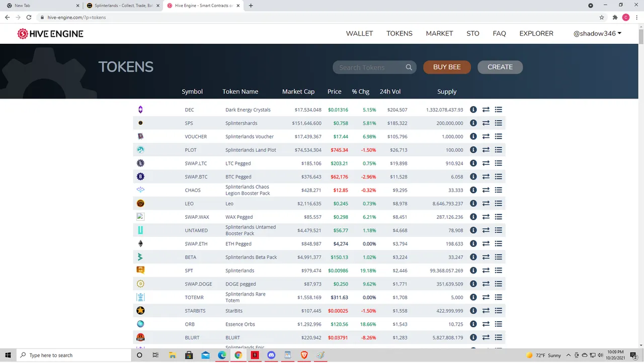Reload the page
This screenshot has height=363, width=644.
[29, 17]
